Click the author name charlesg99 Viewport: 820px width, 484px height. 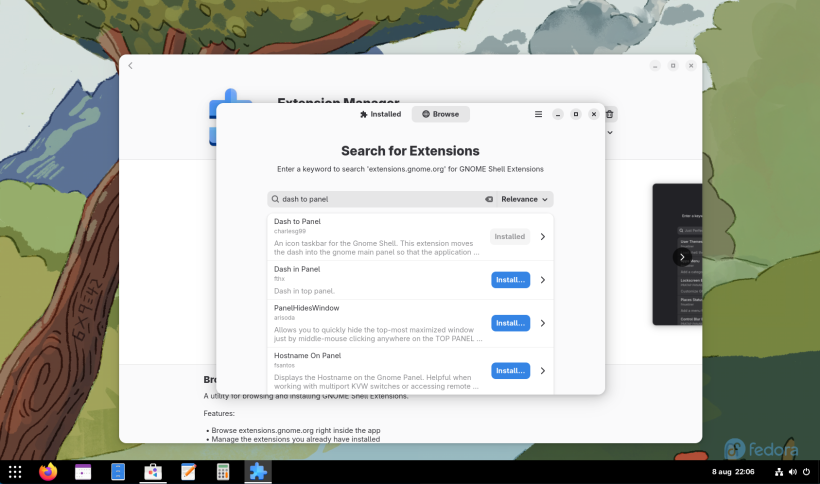290,231
